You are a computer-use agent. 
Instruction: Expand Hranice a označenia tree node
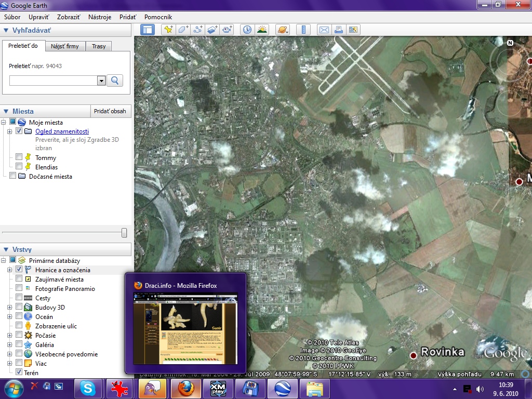pyautogui.click(x=9, y=270)
